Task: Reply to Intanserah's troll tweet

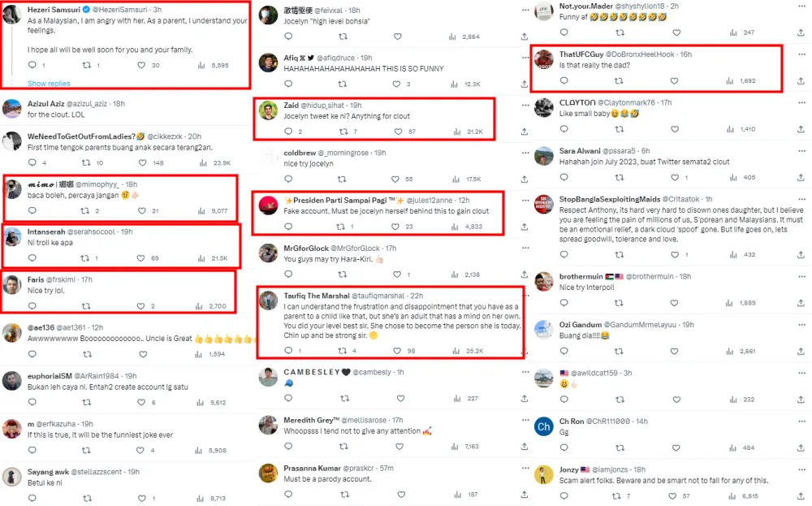Action: coord(32,258)
